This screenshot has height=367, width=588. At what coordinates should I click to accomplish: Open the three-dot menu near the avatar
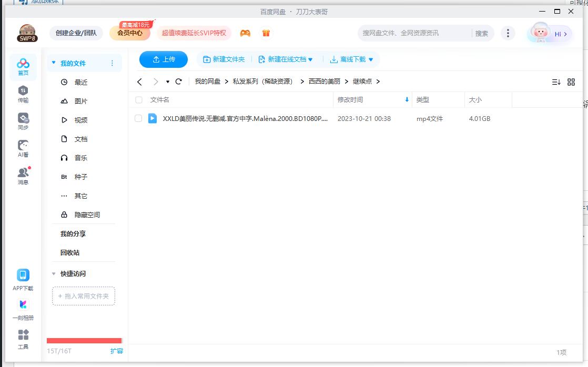[x=508, y=33]
